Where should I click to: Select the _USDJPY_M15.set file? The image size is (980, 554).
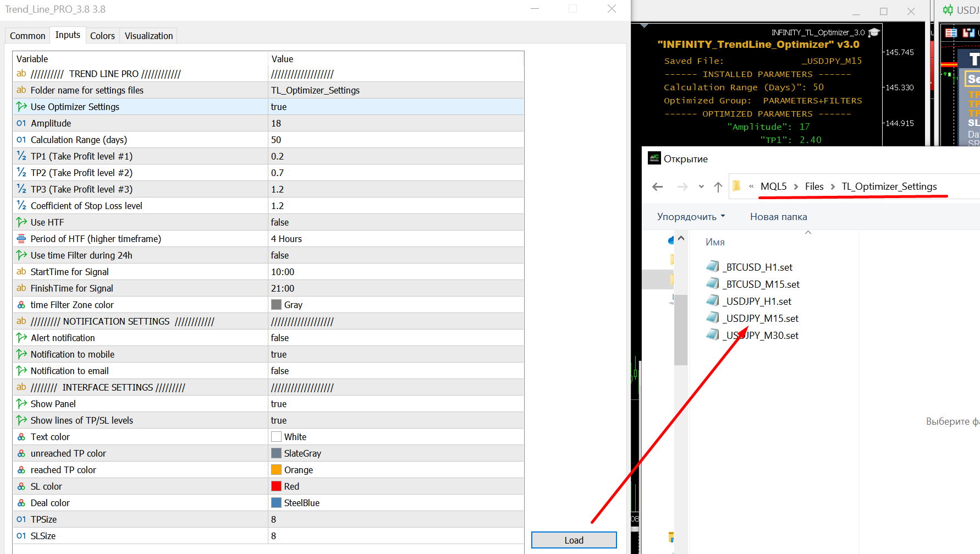click(752, 318)
